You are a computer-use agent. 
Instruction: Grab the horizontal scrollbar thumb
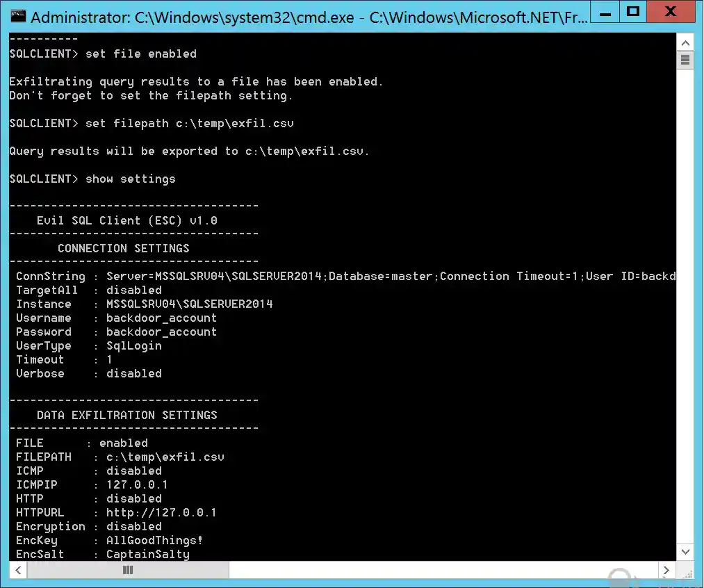pos(128,570)
